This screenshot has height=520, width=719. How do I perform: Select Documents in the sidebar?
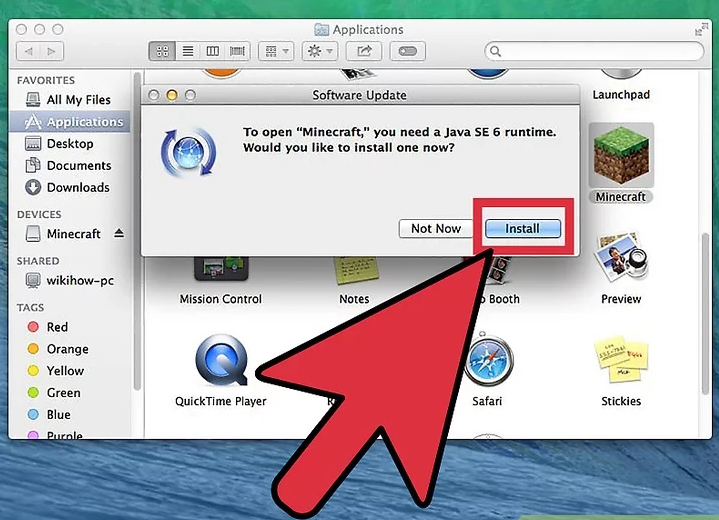pyautogui.click(x=78, y=165)
